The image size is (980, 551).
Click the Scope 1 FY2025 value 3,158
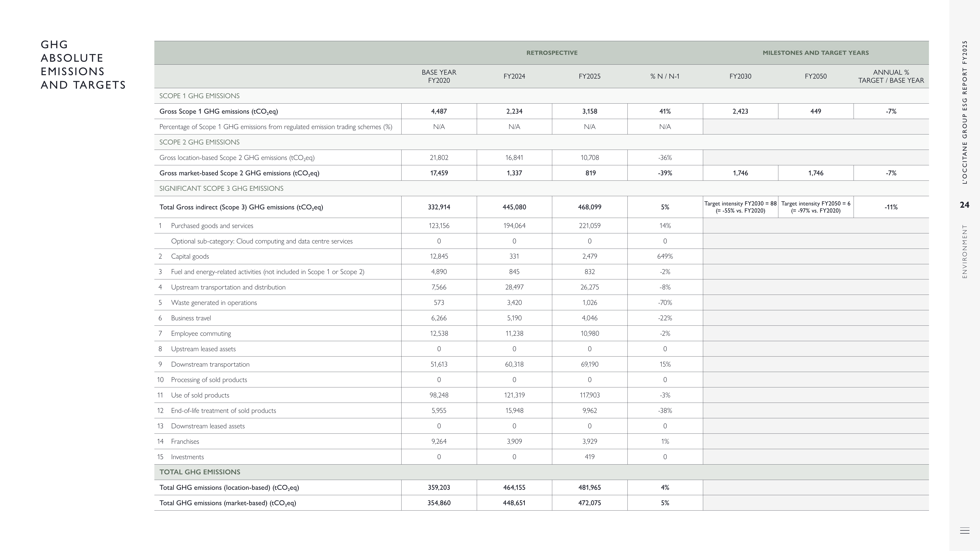pos(589,111)
